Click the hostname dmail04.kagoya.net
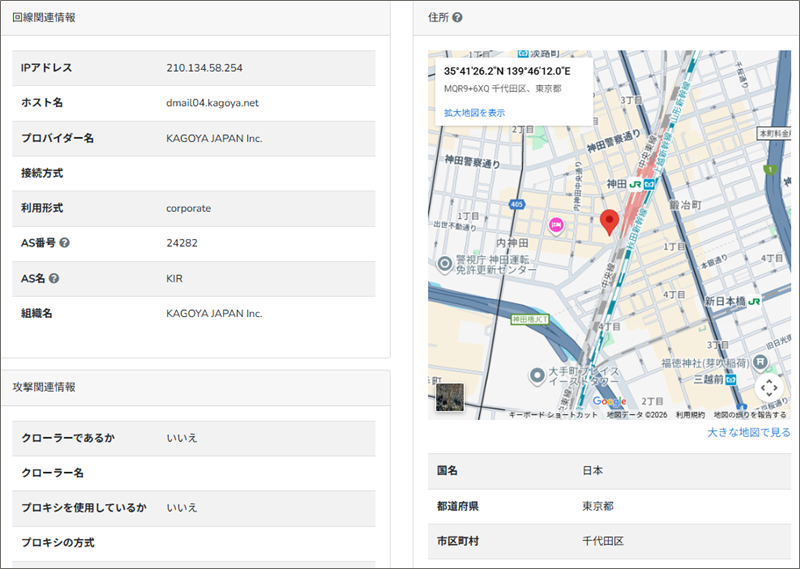800x569 pixels. tap(212, 103)
